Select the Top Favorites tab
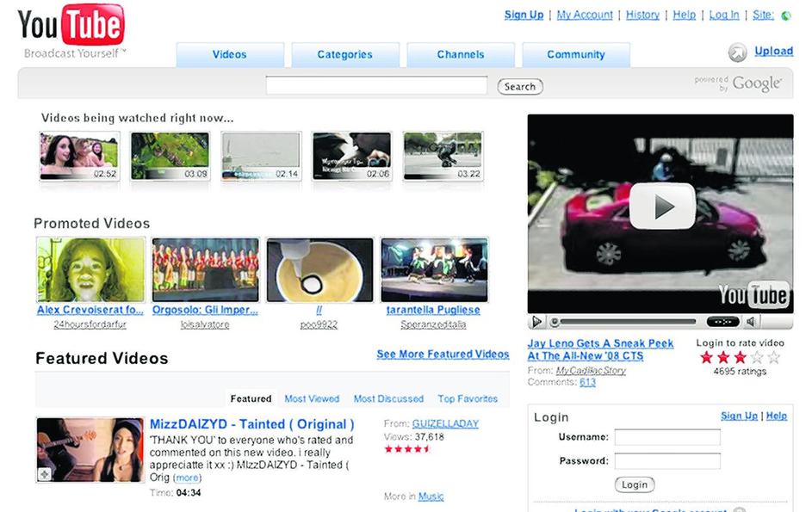The image size is (812, 512). 468,398
